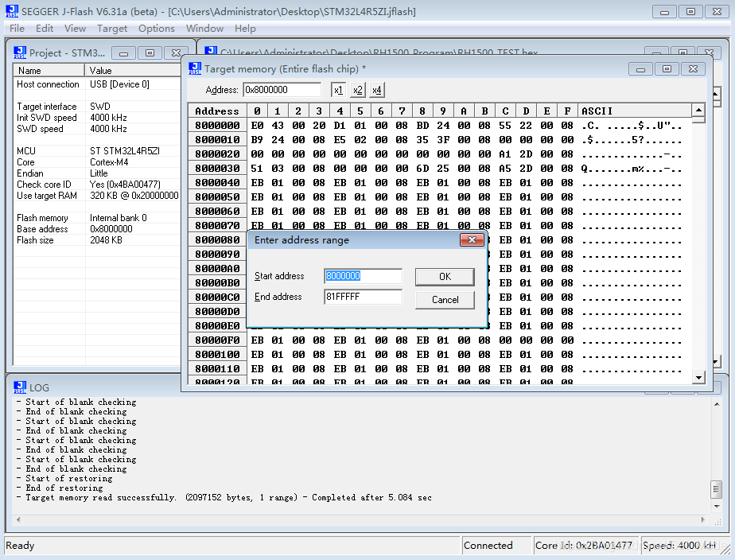
Task: Select the Target interface row
Action: [97, 107]
